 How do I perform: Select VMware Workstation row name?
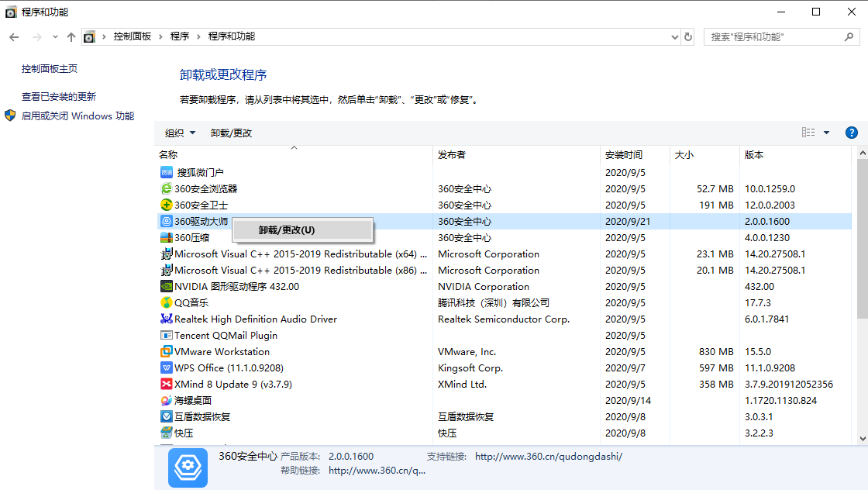(222, 351)
